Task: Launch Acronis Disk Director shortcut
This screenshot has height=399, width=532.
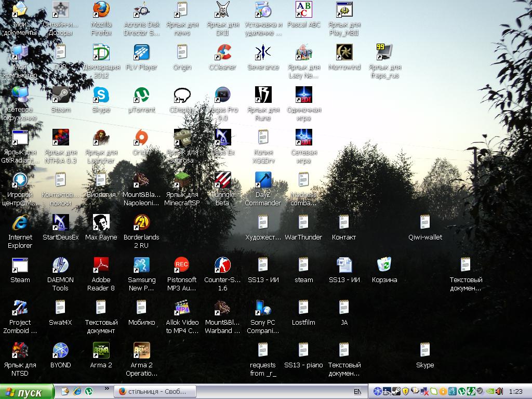Action: (x=142, y=19)
